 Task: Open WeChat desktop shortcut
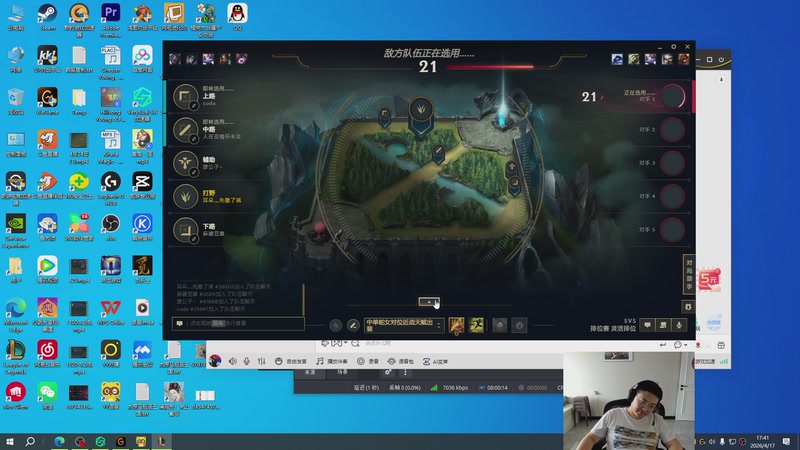click(47, 395)
